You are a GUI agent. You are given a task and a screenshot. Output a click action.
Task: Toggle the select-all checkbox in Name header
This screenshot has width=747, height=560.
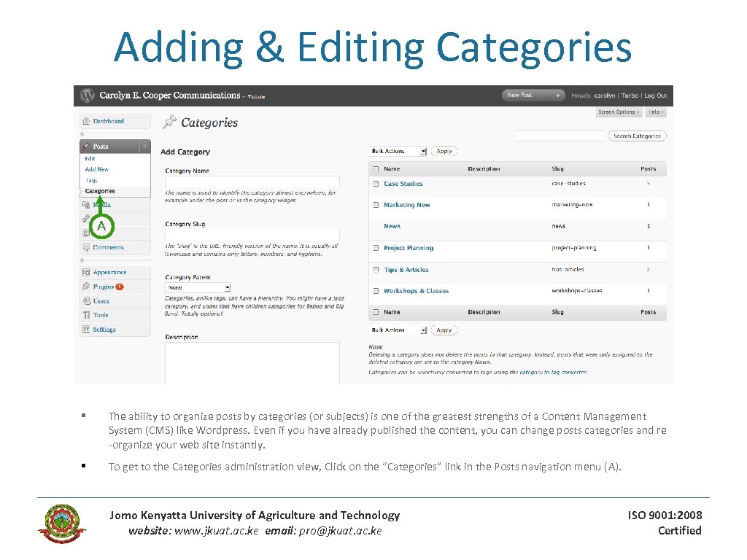point(376,168)
